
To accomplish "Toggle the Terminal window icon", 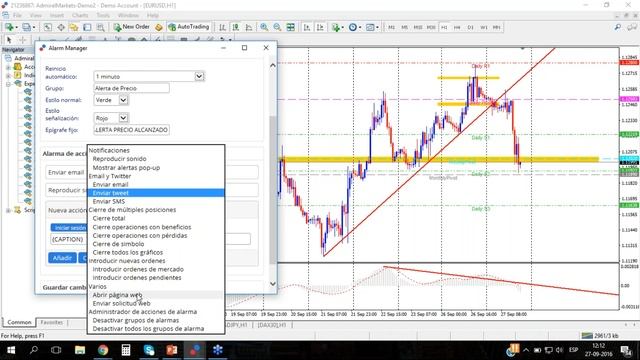I will tap(87, 27).
